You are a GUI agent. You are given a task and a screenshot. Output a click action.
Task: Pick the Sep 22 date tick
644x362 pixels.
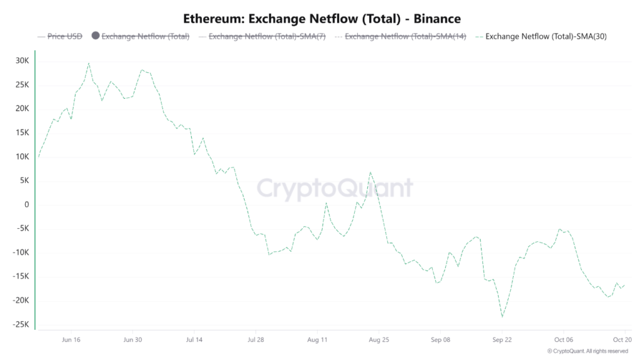502,339
